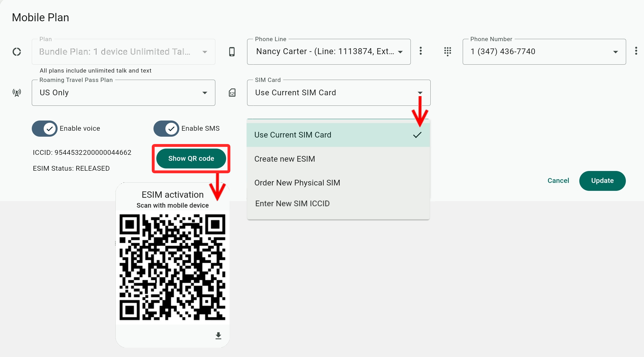Open three-dot menu next to Phone Number
The image size is (644, 357).
(x=636, y=51)
